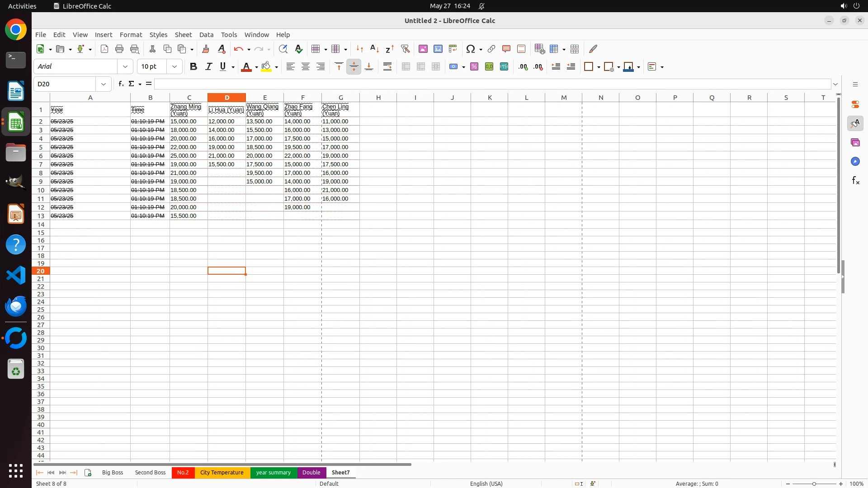Screen dimensions: 868x488
Task: Toggle italic formatting
Action: click(208, 67)
